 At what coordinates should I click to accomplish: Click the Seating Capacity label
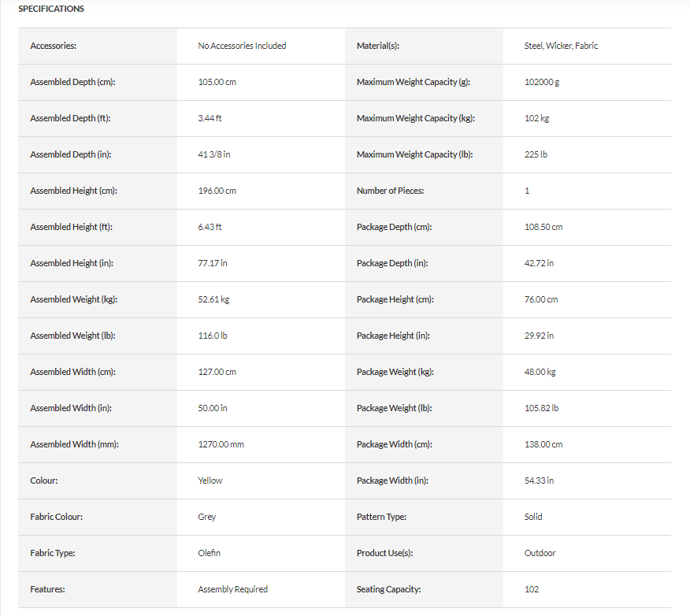[388, 589]
